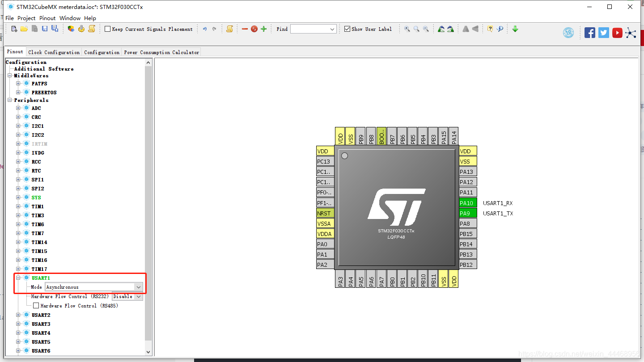The height and width of the screenshot is (362, 644).
Task: Switch to Power Consumption Calculator tab
Action: pyautogui.click(x=161, y=52)
